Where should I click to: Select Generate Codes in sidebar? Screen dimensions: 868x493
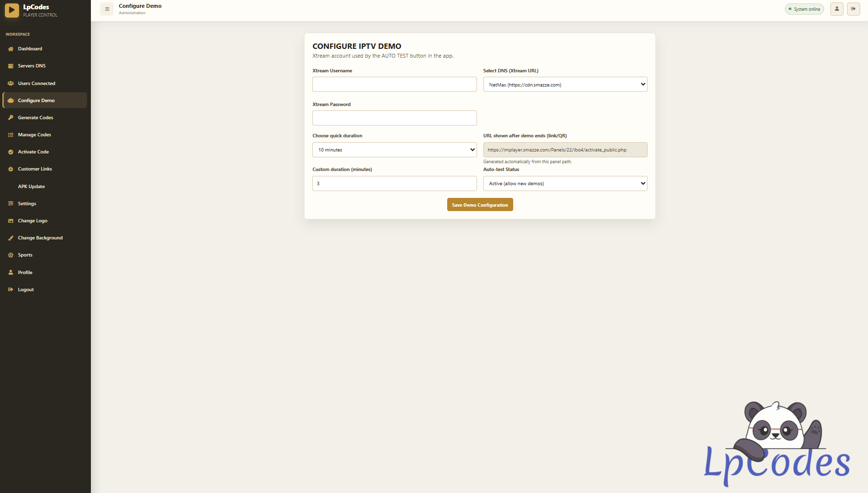coord(45,118)
